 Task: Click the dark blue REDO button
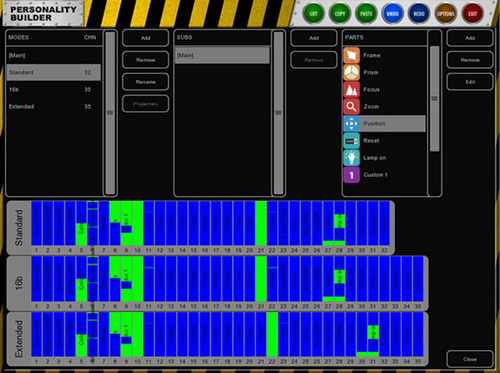[419, 14]
